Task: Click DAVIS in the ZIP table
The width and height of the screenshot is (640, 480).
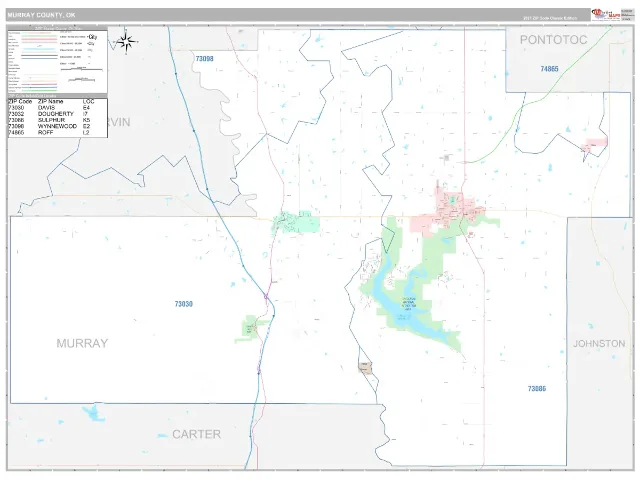Action: (46, 108)
